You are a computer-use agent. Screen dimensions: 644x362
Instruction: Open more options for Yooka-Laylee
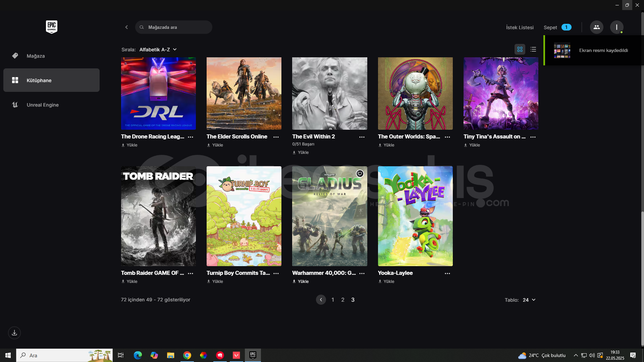click(x=447, y=274)
